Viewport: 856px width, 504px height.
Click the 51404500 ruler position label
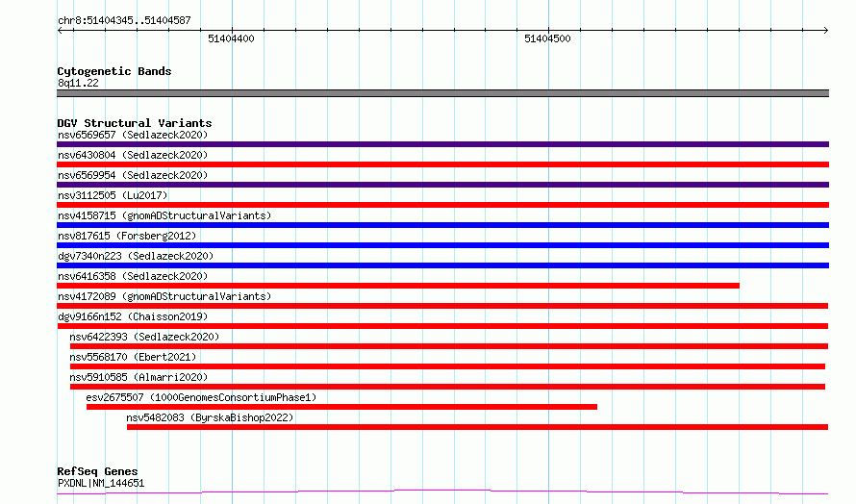click(x=547, y=38)
